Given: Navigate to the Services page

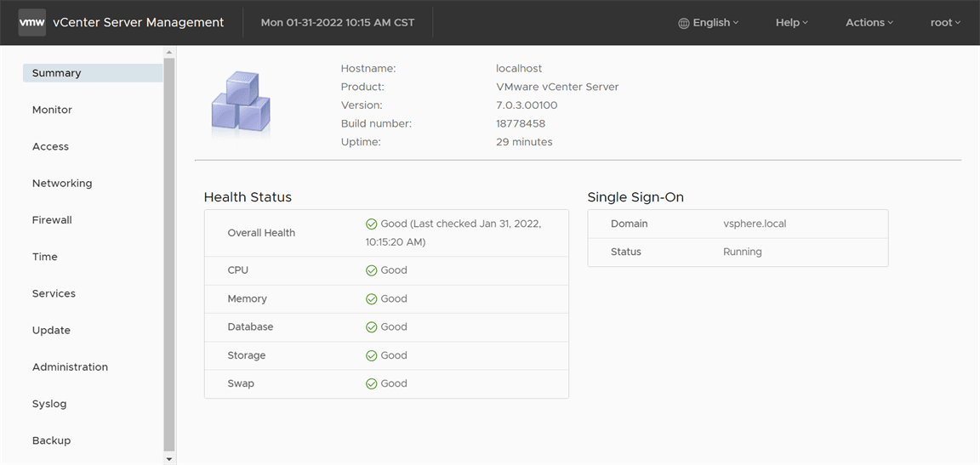Looking at the screenshot, I should pos(54,293).
